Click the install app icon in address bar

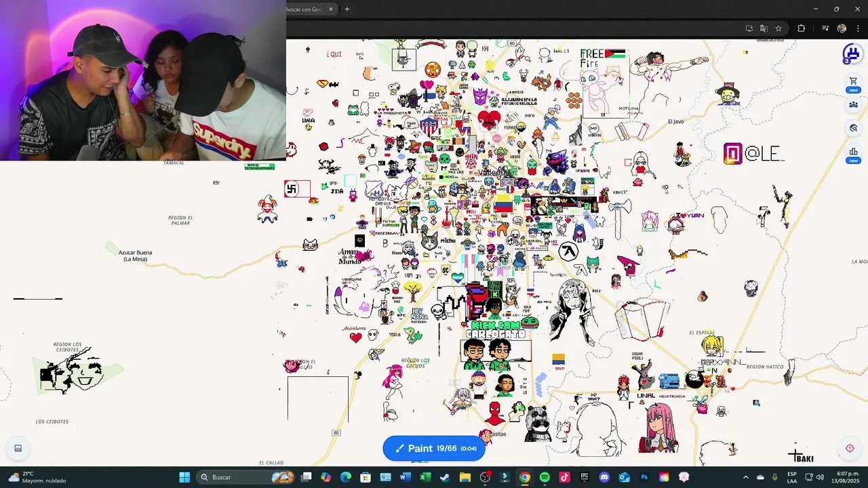pos(749,28)
